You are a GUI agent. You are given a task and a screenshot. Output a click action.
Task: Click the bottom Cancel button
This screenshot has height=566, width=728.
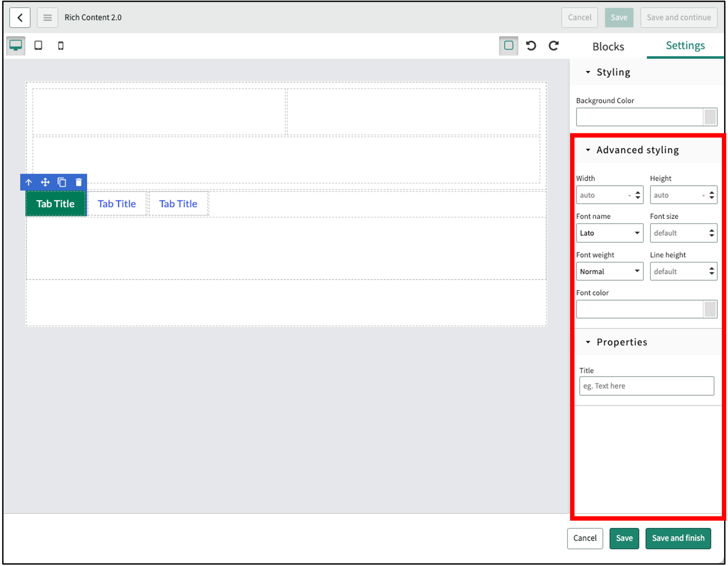[585, 539]
